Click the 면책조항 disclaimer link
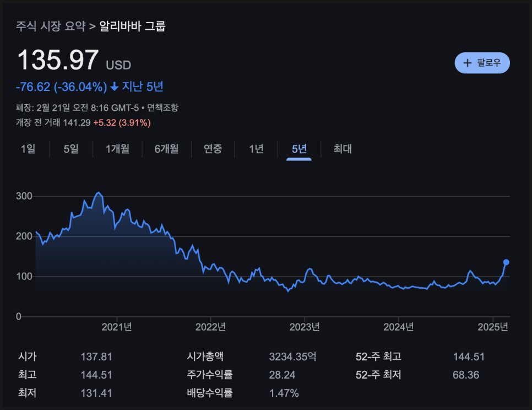The width and height of the screenshot is (532, 410). point(162,108)
